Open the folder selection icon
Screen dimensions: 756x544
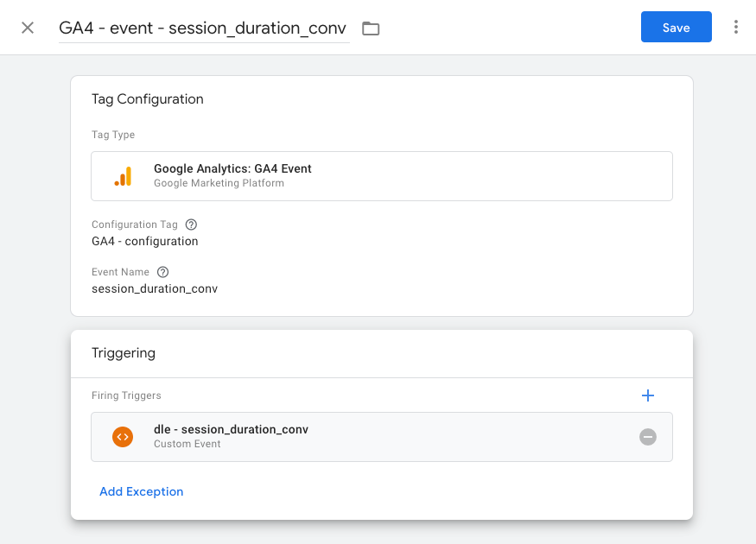[x=371, y=28]
